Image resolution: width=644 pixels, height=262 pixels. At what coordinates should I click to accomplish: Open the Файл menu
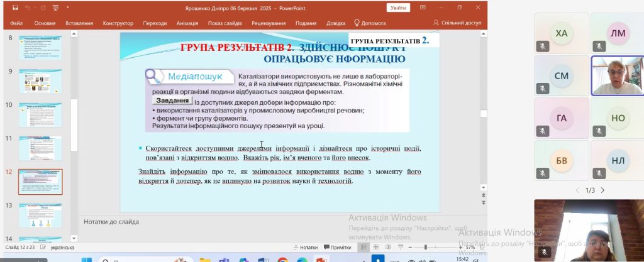tap(16, 23)
